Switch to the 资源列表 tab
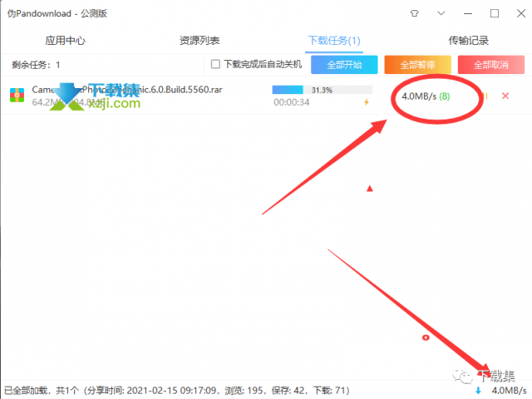The width and height of the screenshot is (532, 399). point(199,41)
